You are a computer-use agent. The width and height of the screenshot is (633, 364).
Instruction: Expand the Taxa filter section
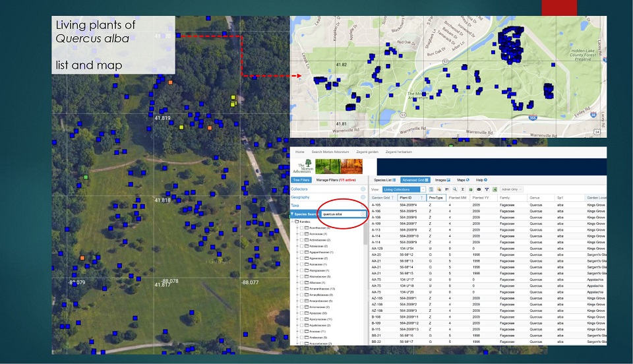pos(363,205)
